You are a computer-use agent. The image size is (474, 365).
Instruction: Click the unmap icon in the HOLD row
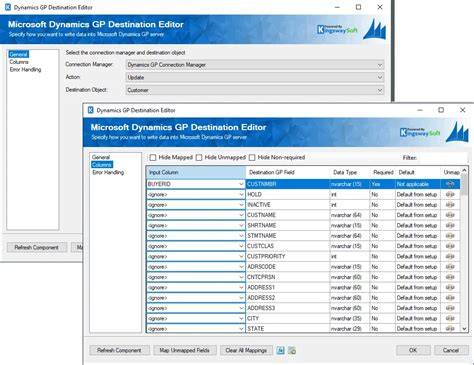click(450, 194)
